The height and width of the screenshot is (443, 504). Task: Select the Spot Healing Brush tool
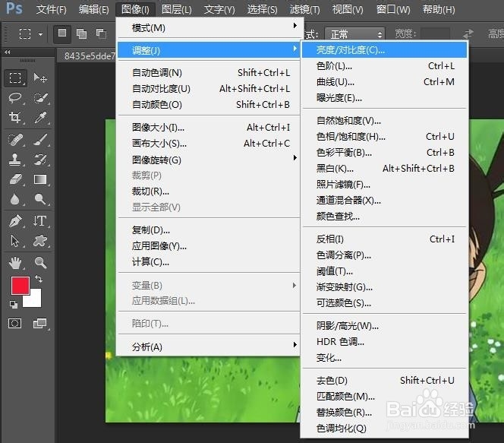(15, 140)
